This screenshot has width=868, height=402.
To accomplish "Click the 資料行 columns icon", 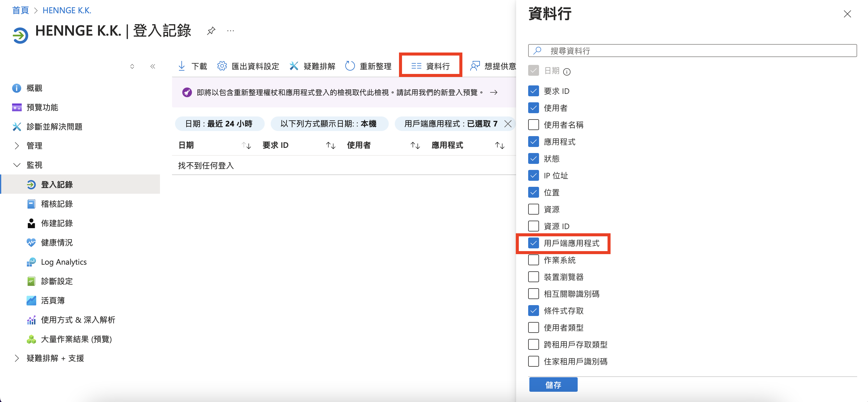I will [416, 66].
